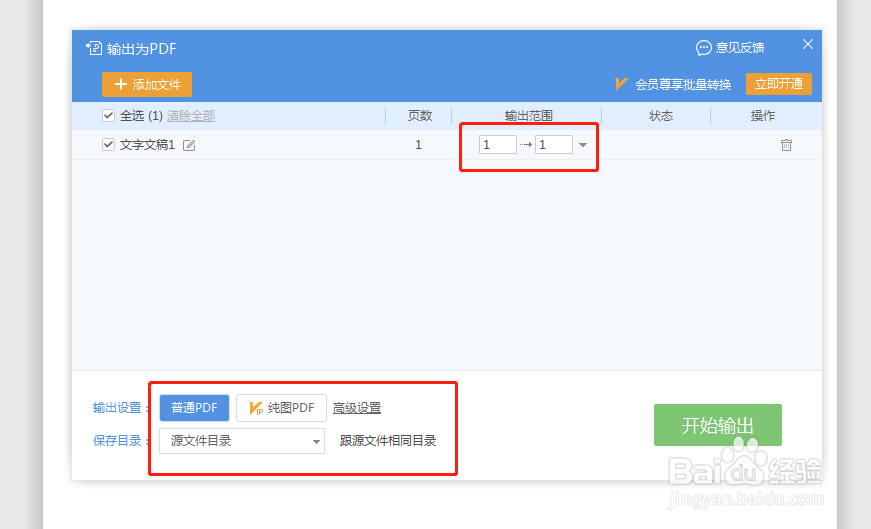Click 开始输出 button
871x529 pixels.
(718, 425)
